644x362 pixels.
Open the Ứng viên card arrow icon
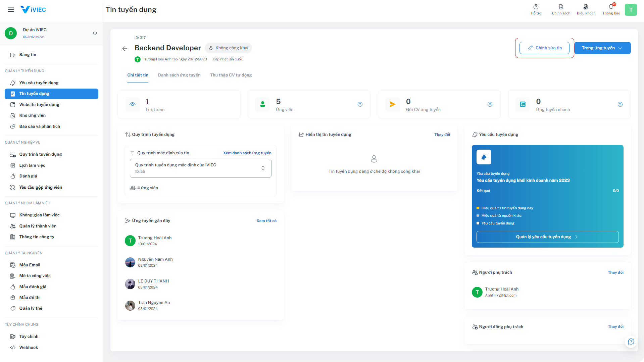(360, 104)
